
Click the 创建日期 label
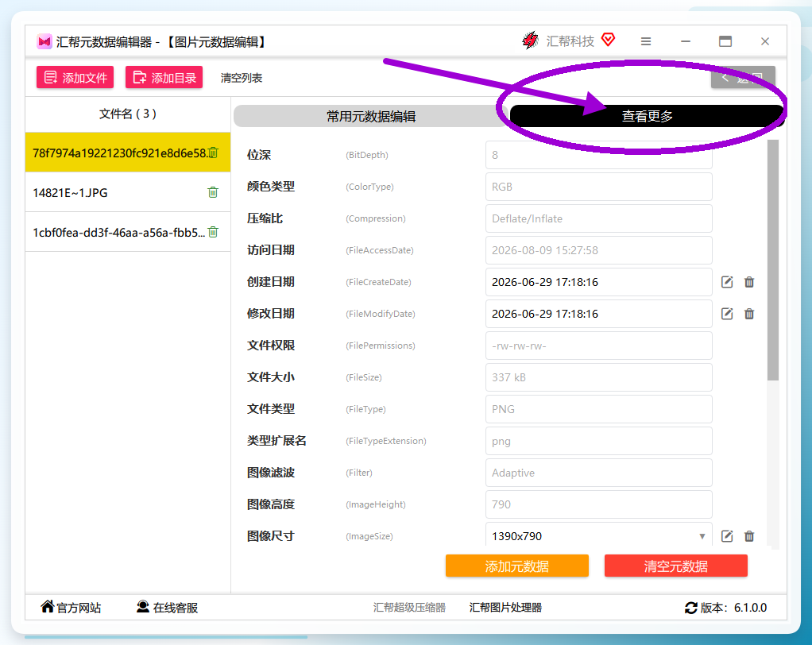click(271, 282)
